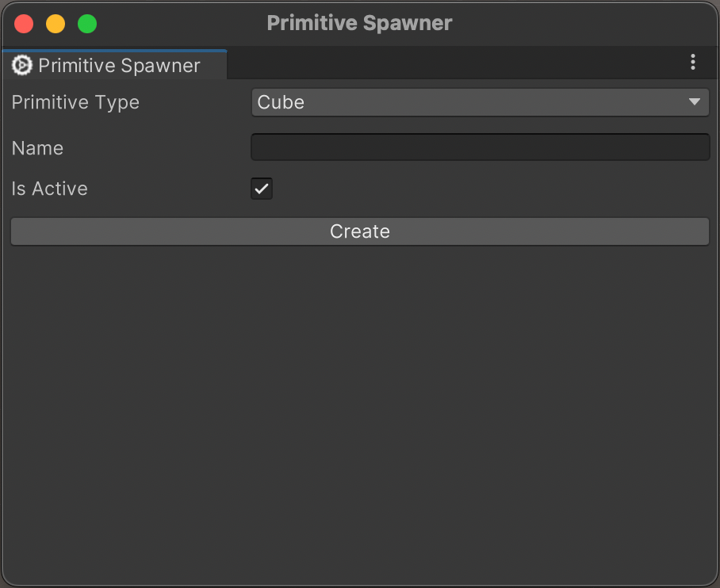Click the yellow minimize button
Viewport: 720px width, 588px height.
click(x=55, y=24)
